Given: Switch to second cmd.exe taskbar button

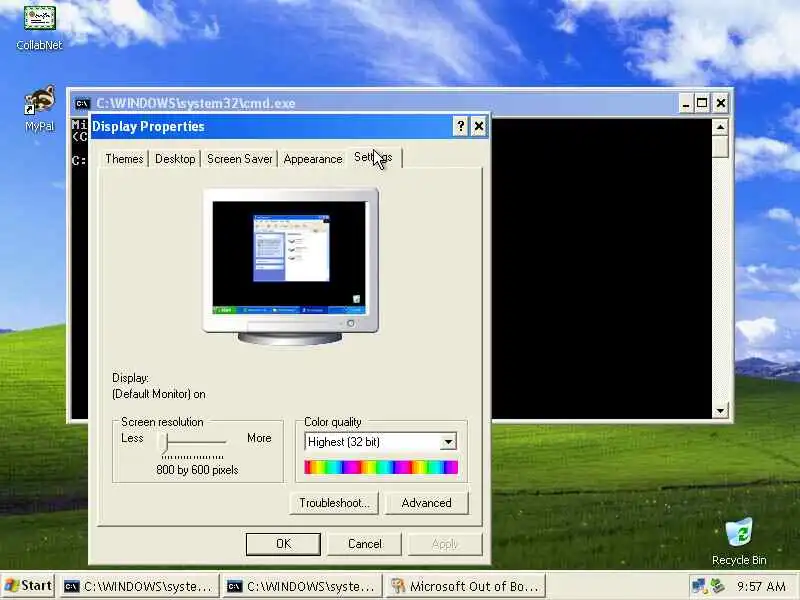Looking at the screenshot, I should click(x=302, y=586).
